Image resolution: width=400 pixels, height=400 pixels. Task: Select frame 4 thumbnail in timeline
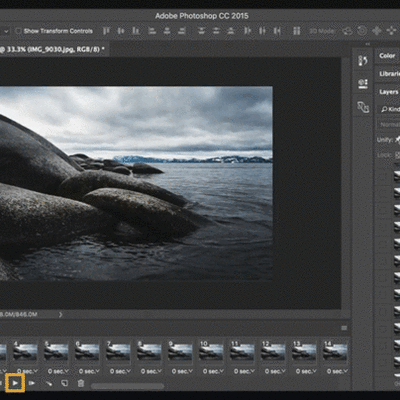(25, 352)
